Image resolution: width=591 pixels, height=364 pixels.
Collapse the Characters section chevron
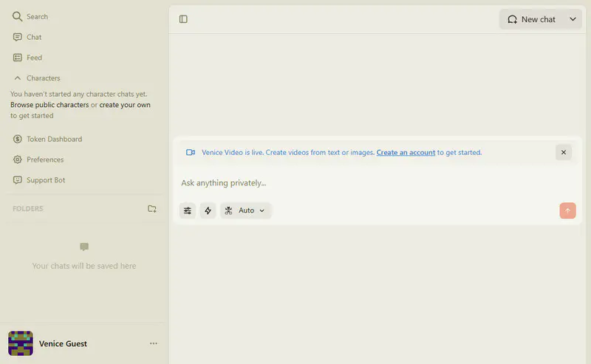click(x=18, y=78)
